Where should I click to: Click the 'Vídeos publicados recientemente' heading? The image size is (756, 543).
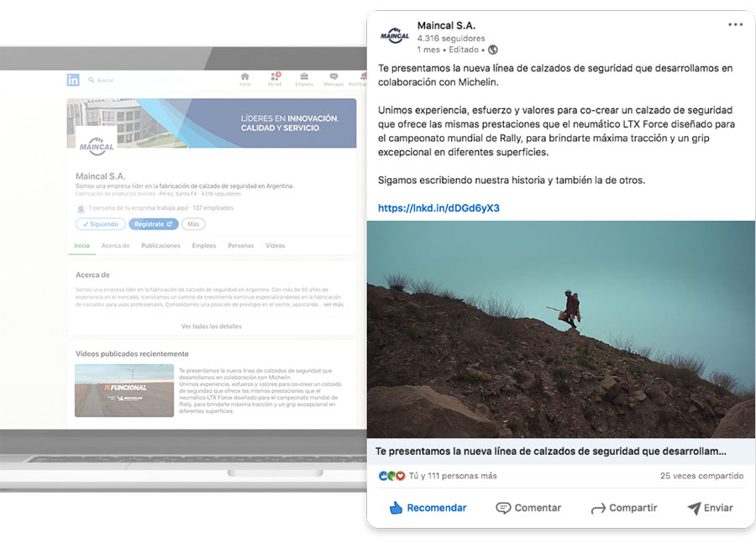[x=132, y=353]
